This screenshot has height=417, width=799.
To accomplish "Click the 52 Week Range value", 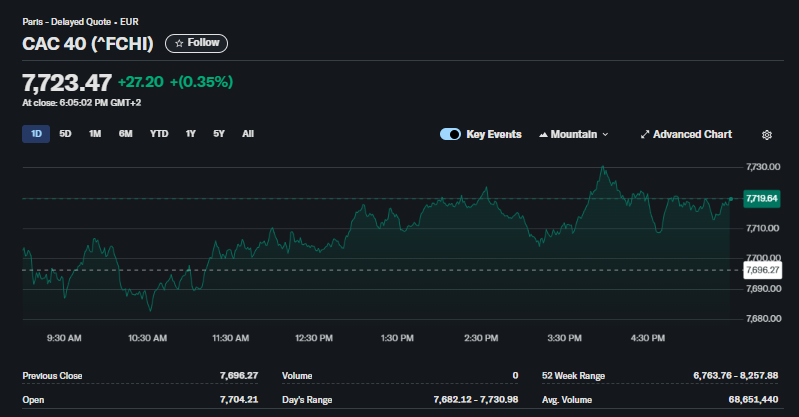I will click(x=735, y=376).
